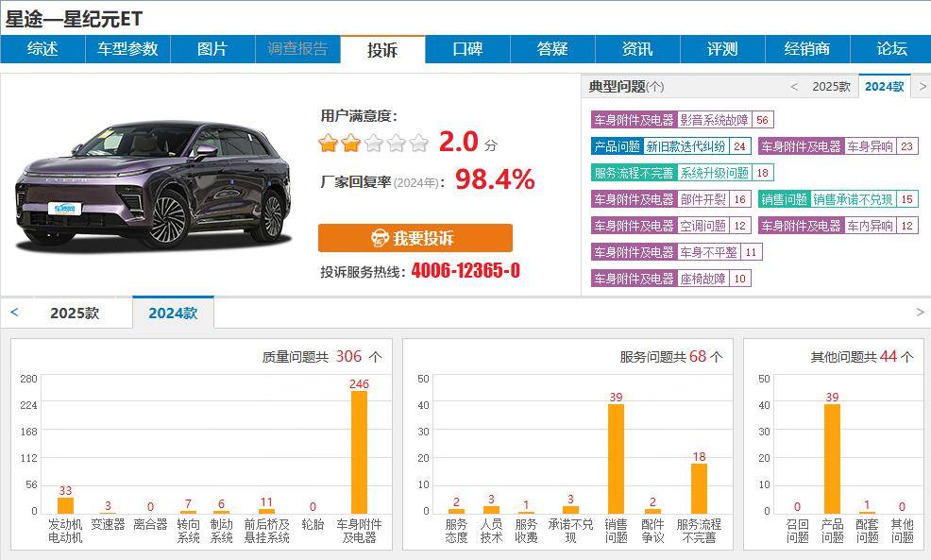Image resolution: width=931 pixels, height=560 pixels.
Task: Click previous-year arrow in 典型问题 header
Action: 794,87
